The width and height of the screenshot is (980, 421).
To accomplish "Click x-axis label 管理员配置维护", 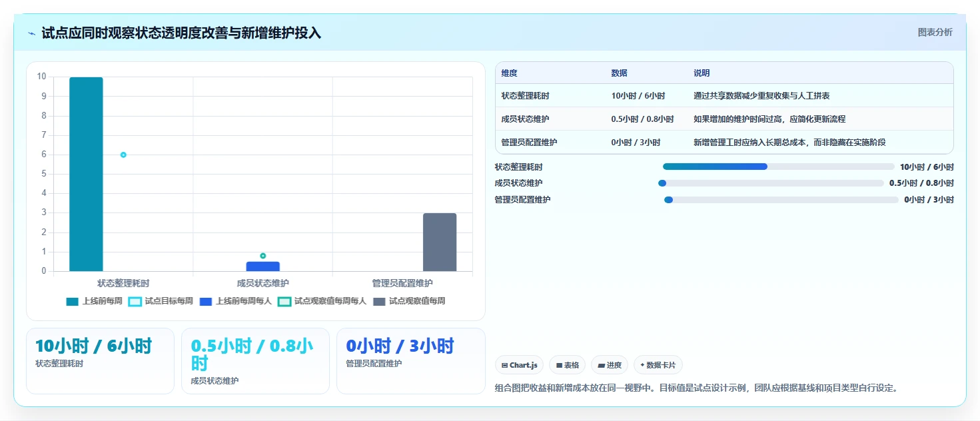I will tap(402, 283).
